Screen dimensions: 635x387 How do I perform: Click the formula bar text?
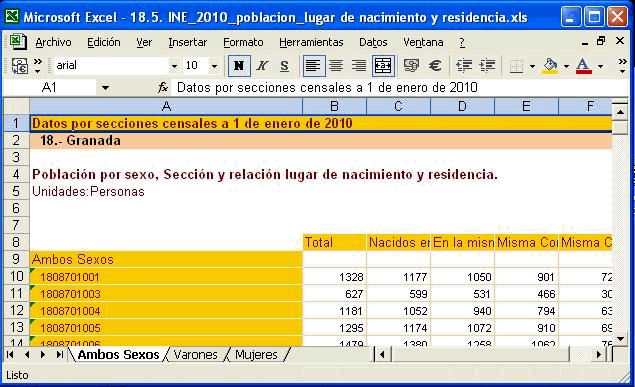click(327, 87)
